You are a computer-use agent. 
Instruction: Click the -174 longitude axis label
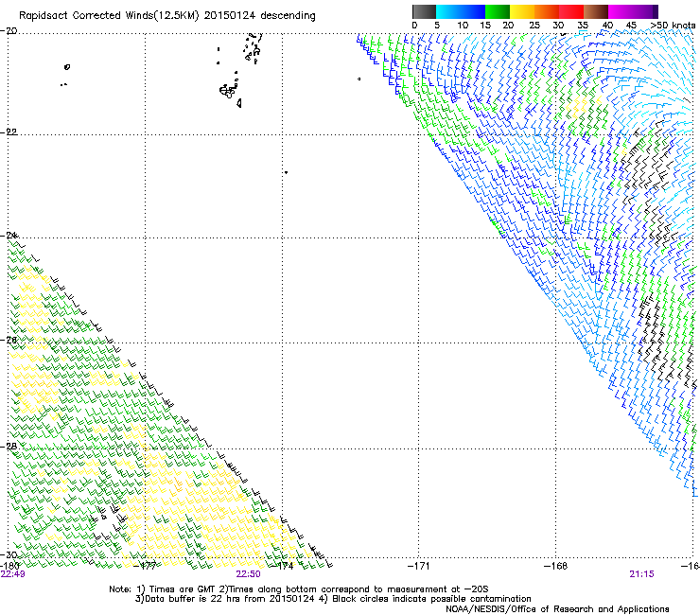[283, 566]
